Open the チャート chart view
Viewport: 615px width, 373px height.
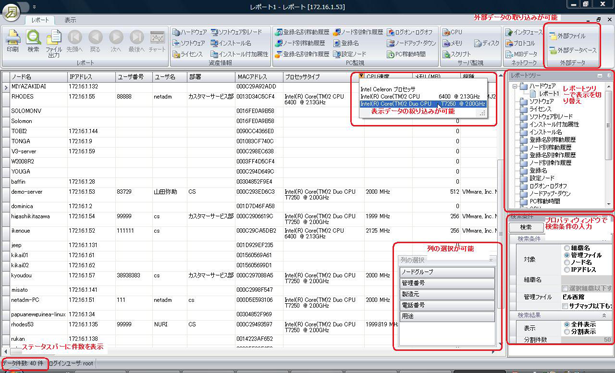pos(157,41)
